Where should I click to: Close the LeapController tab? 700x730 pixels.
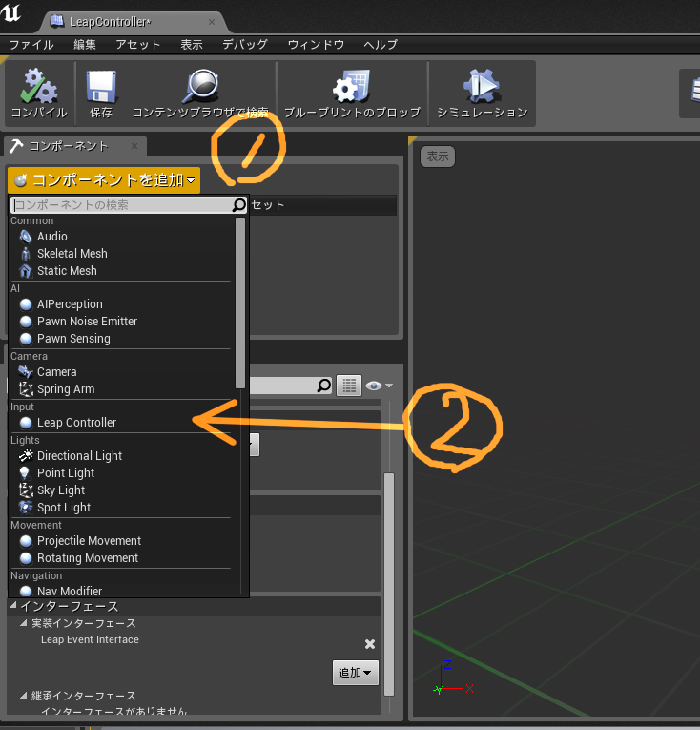click(x=212, y=22)
